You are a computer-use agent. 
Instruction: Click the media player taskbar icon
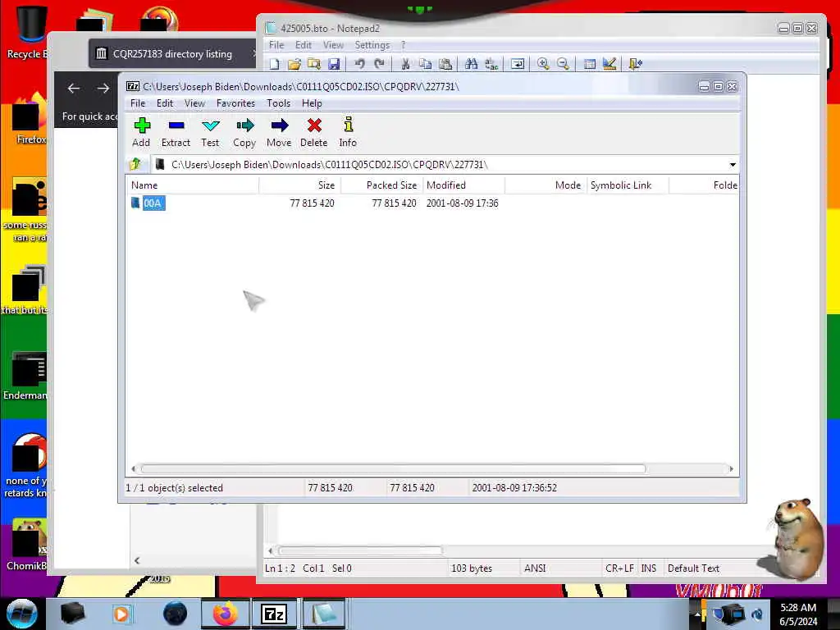point(121,614)
